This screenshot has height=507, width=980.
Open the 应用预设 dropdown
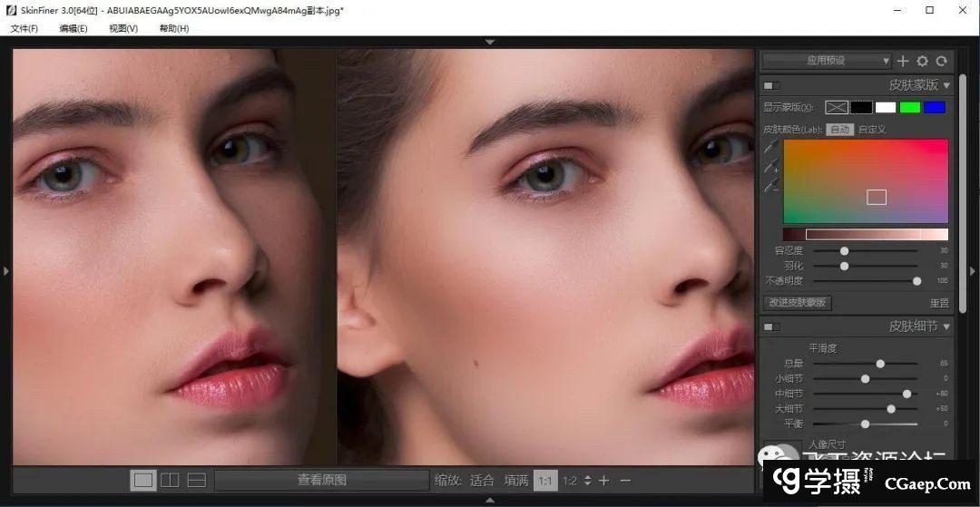coord(826,61)
